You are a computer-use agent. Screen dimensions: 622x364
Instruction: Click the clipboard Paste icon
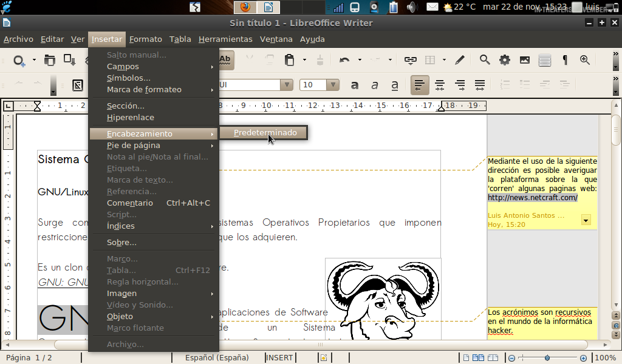(290, 60)
